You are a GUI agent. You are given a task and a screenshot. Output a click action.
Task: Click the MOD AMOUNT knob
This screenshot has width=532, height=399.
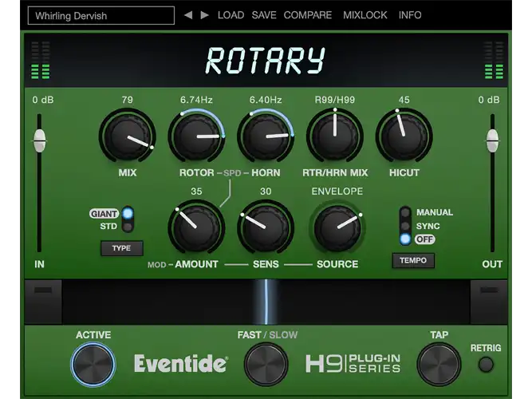coord(196,227)
